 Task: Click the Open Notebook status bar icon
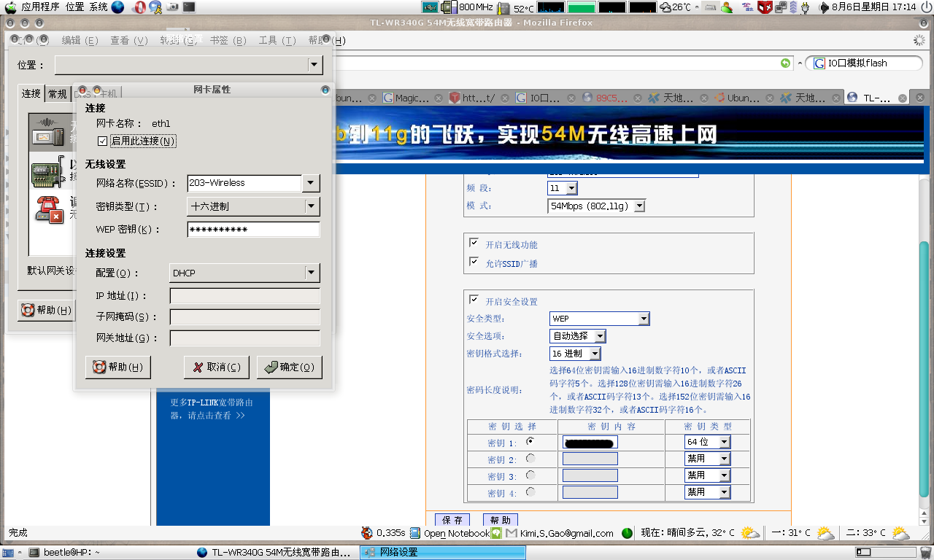click(x=415, y=533)
